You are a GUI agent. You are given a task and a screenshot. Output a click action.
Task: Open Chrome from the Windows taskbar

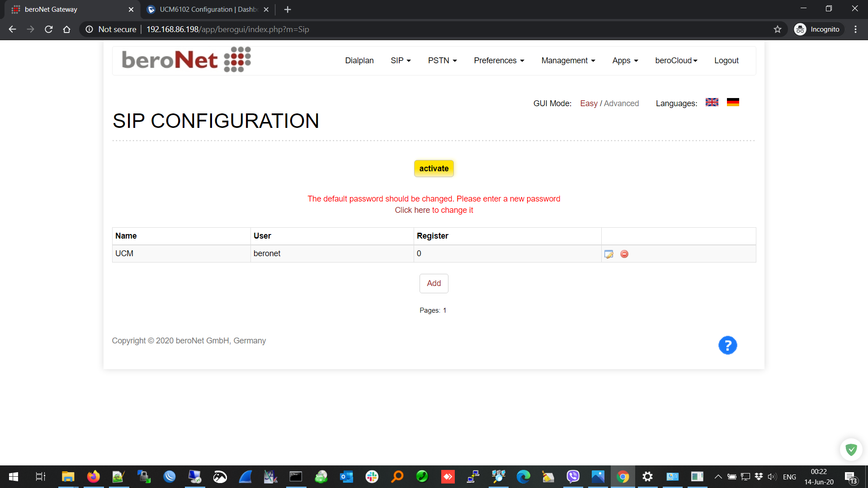click(623, 477)
